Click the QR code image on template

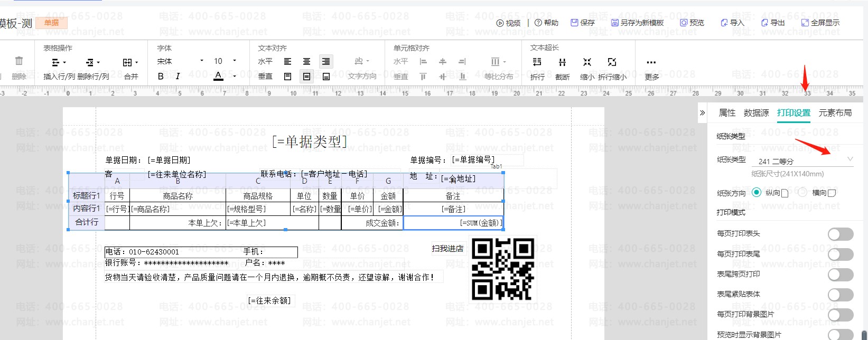tap(502, 269)
